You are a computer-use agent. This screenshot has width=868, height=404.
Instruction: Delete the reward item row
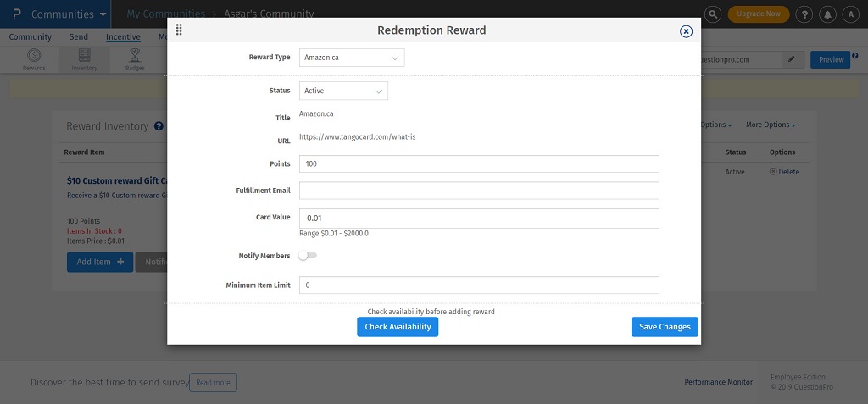click(x=784, y=172)
